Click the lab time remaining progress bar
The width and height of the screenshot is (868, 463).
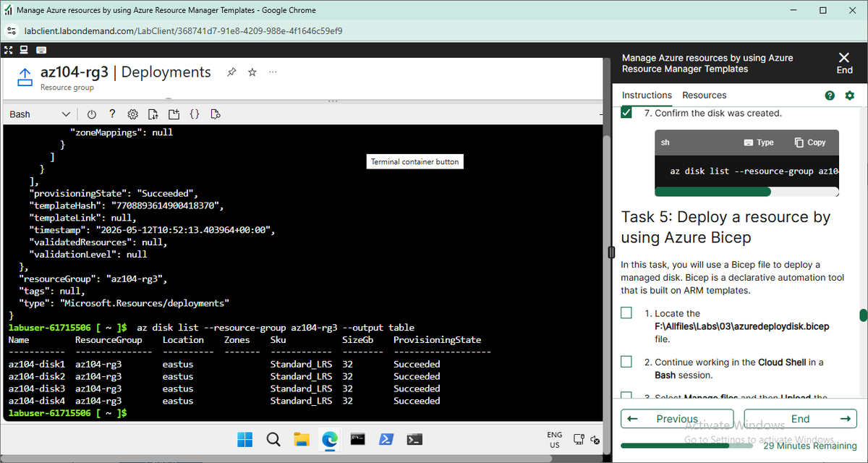point(686,446)
